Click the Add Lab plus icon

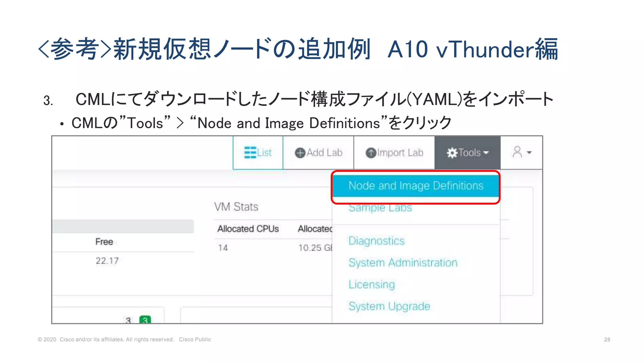click(x=300, y=153)
